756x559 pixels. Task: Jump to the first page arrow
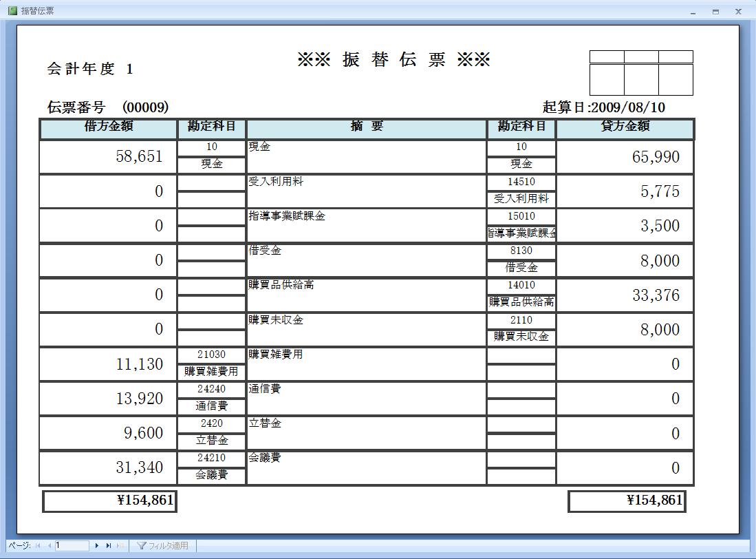(x=38, y=546)
